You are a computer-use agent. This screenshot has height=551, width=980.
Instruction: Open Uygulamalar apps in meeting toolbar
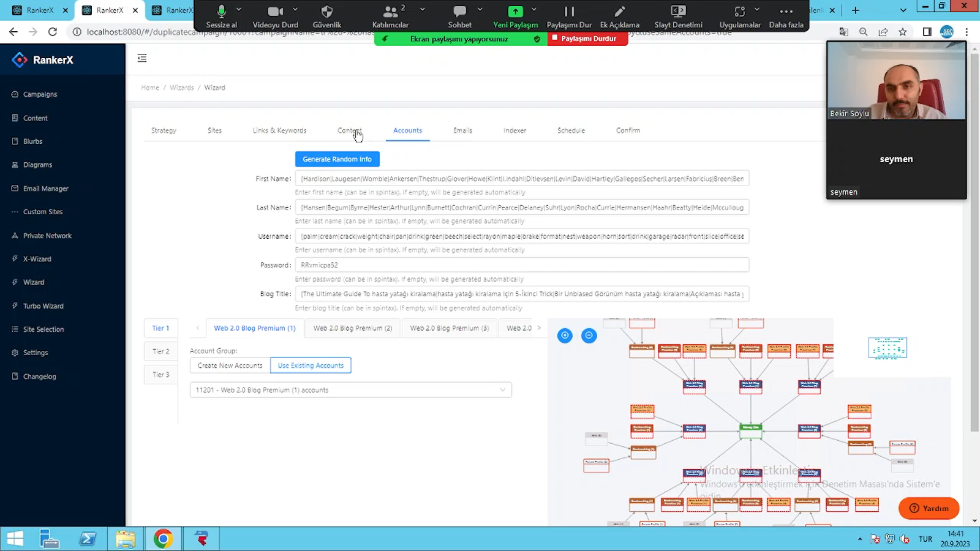(740, 17)
